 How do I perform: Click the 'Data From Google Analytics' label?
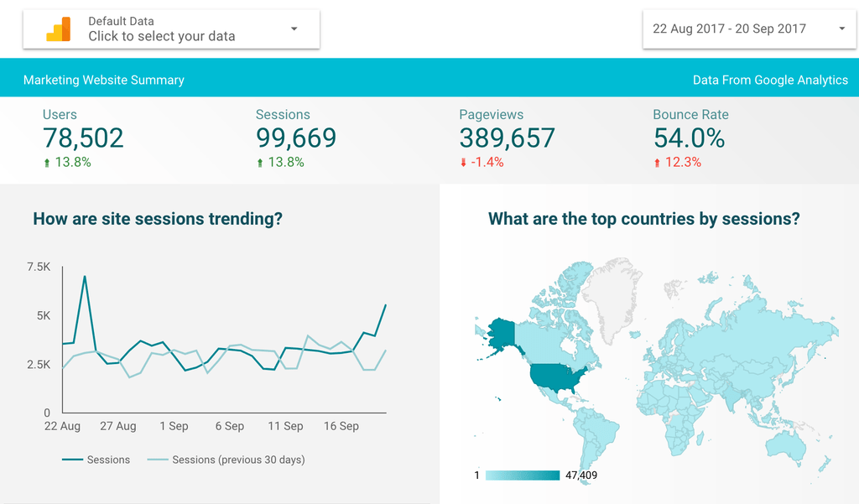(770, 80)
